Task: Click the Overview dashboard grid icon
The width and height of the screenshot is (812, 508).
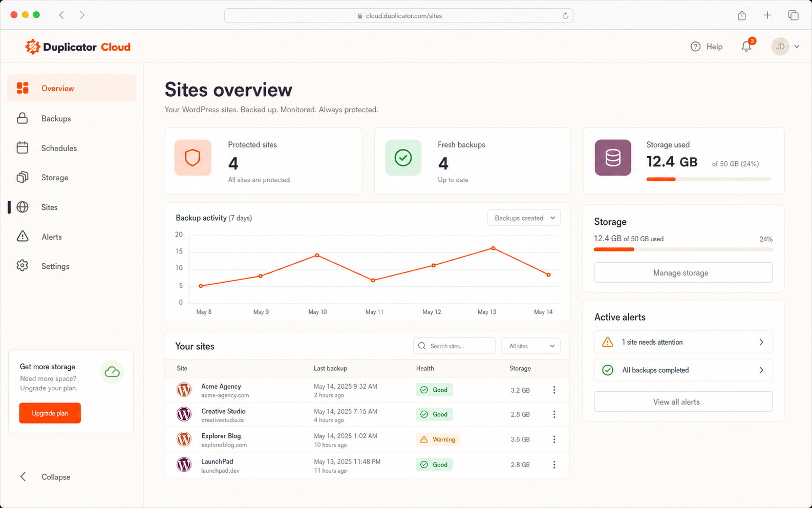Action: pos(23,88)
